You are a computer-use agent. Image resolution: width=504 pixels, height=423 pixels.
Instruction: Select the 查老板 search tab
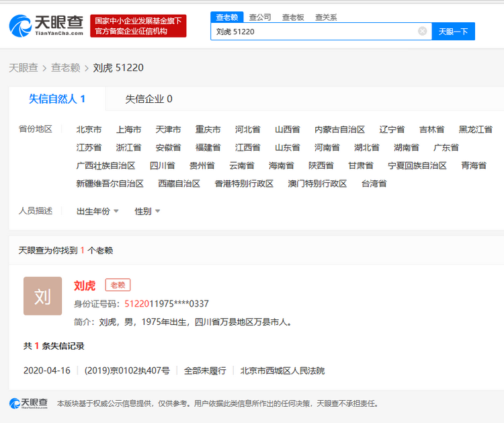tap(293, 17)
